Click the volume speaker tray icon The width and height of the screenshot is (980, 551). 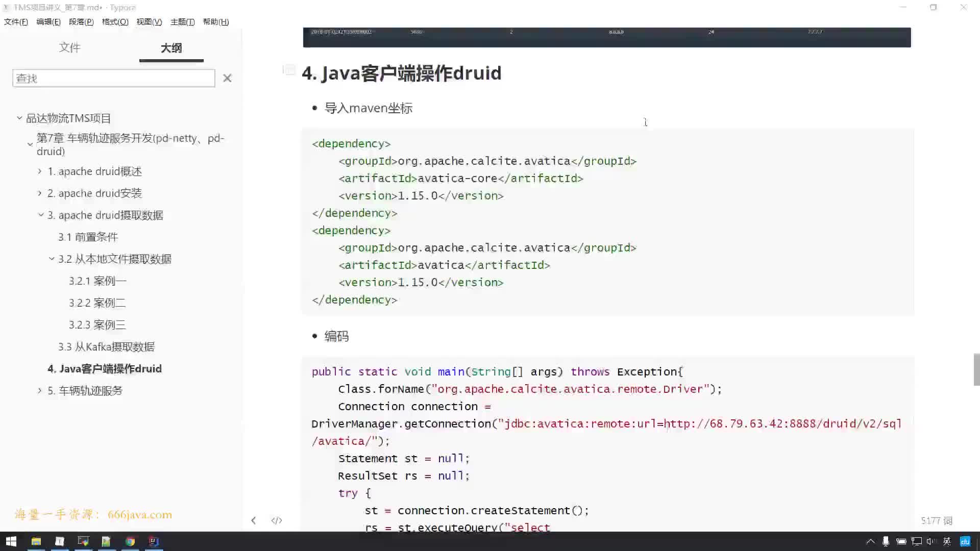(x=932, y=541)
